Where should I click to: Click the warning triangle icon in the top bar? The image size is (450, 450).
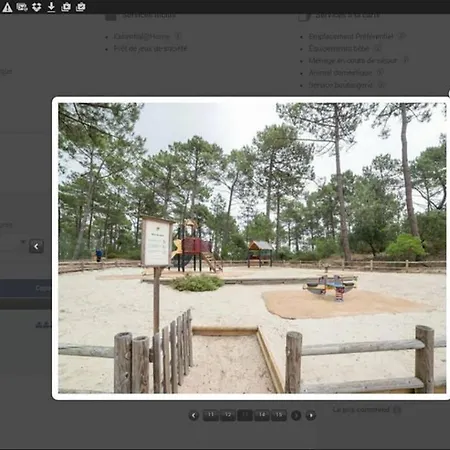pyautogui.click(x=7, y=7)
